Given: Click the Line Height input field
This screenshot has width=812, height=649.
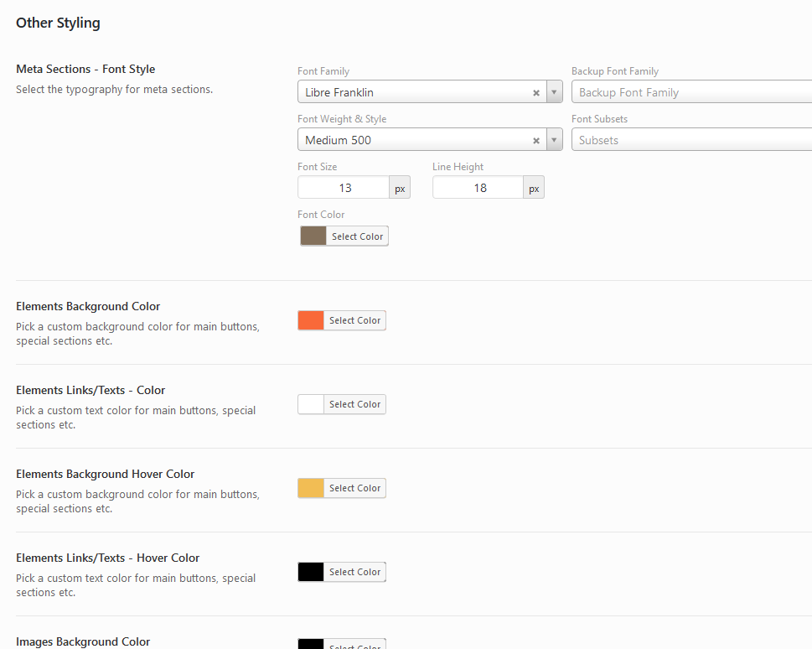Looking at the screenshot, I should pyautogui.click(x=478, y=188).
